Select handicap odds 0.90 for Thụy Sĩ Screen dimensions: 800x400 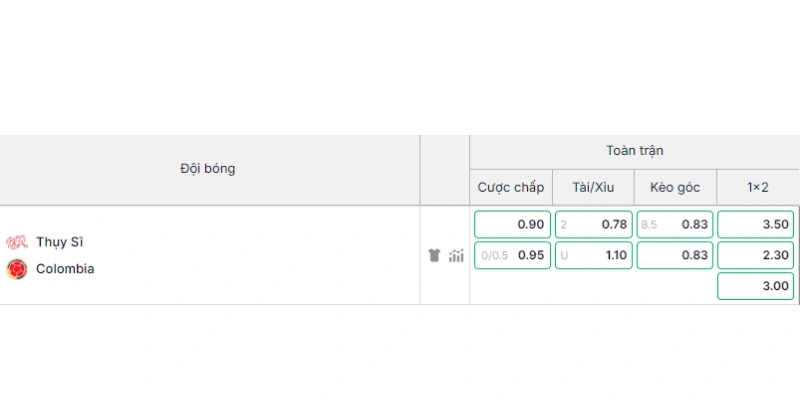coord(512,224)
